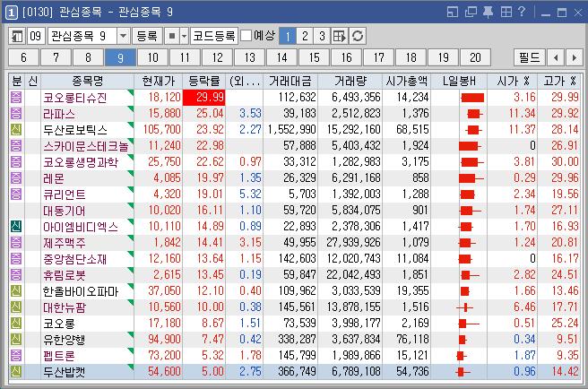This screenshot has width=588, height=389.
Task: Click the window number 1 icon
Action: pyautogui.click(x=12, y=13)
